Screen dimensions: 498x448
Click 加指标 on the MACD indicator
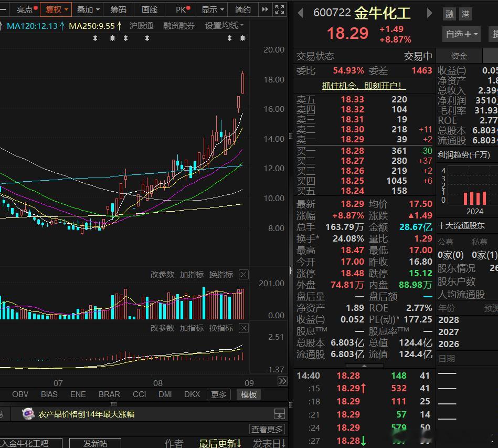click(x=192, y=328)
